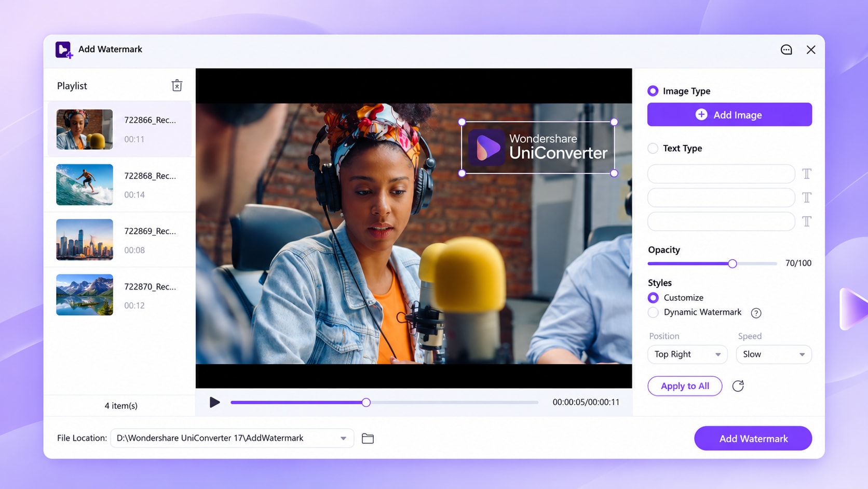Click the Playlist heading
This screenshot has width=868, height=489.
(72, 86)
